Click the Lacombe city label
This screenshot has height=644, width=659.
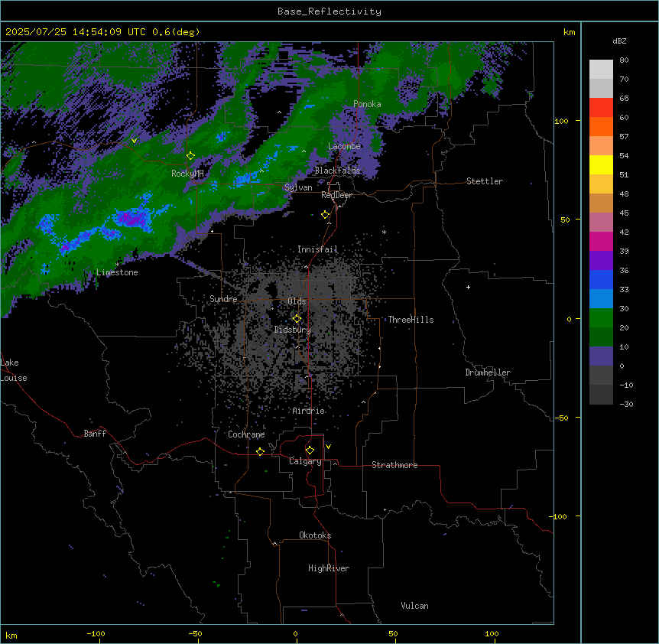click(344, 146)
